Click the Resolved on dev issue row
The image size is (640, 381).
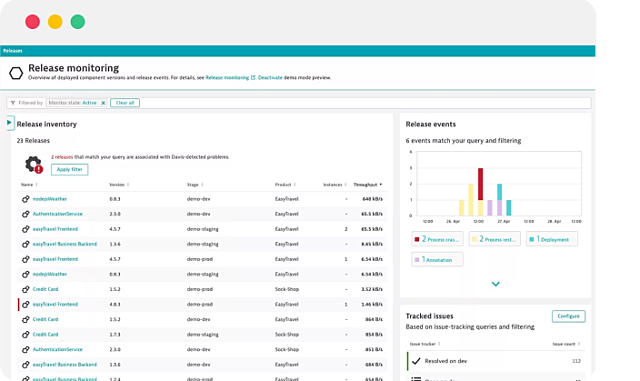496,361
